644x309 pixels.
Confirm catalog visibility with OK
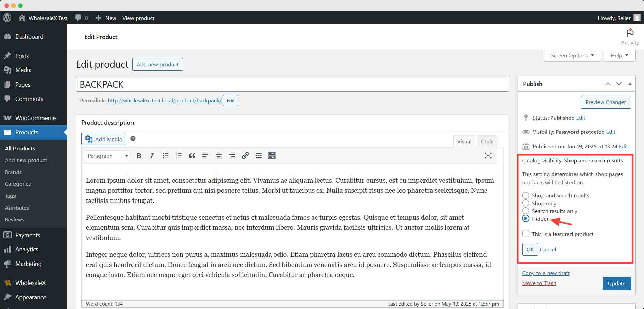(x=530, y=249)
